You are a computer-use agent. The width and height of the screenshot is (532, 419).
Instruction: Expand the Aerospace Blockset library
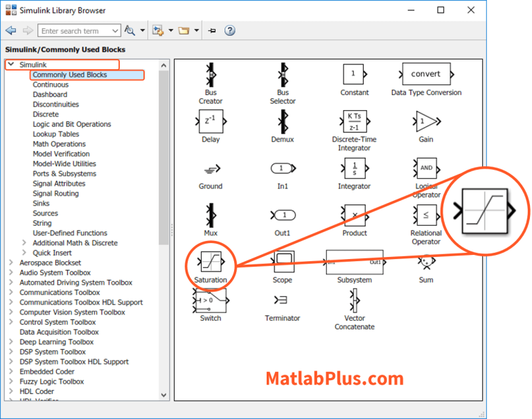[x=10, y=263]
